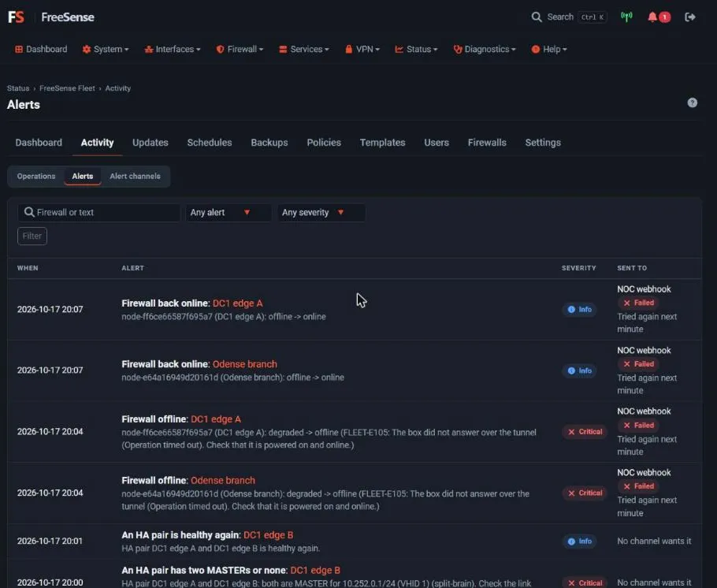Switch to the Updates tab
717x588 pixels.
coord(150,143)
